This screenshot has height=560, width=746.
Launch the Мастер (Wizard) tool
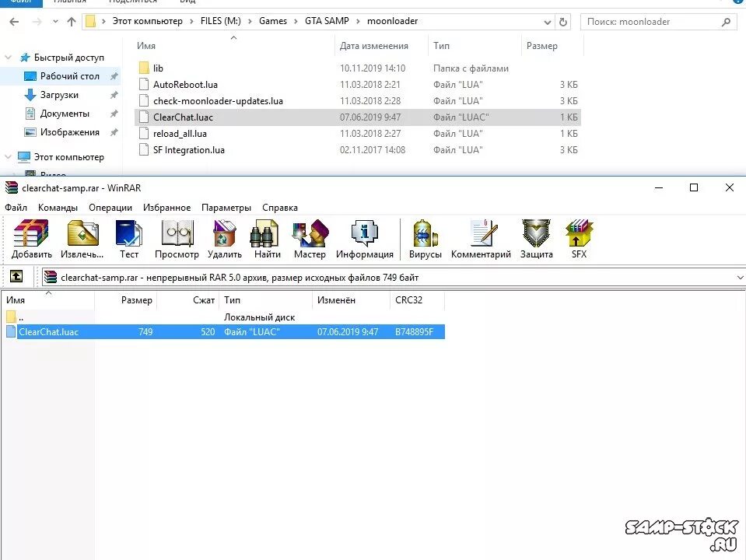coord(310,239)
